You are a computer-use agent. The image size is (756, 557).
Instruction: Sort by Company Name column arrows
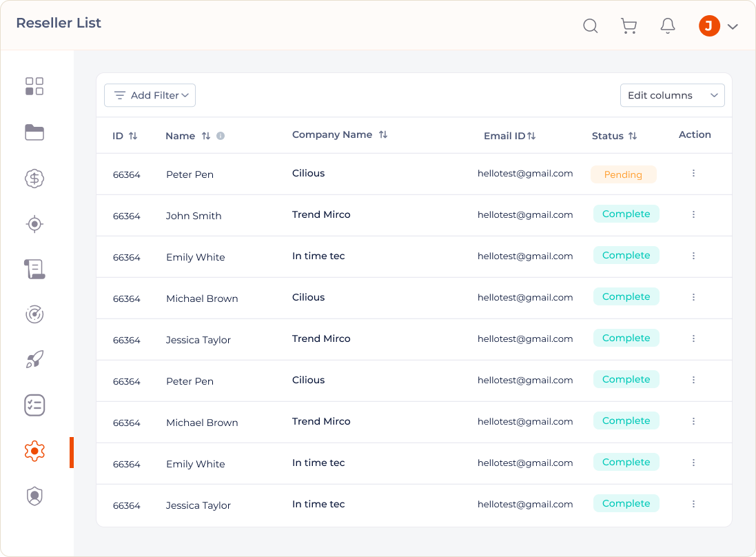382,134
